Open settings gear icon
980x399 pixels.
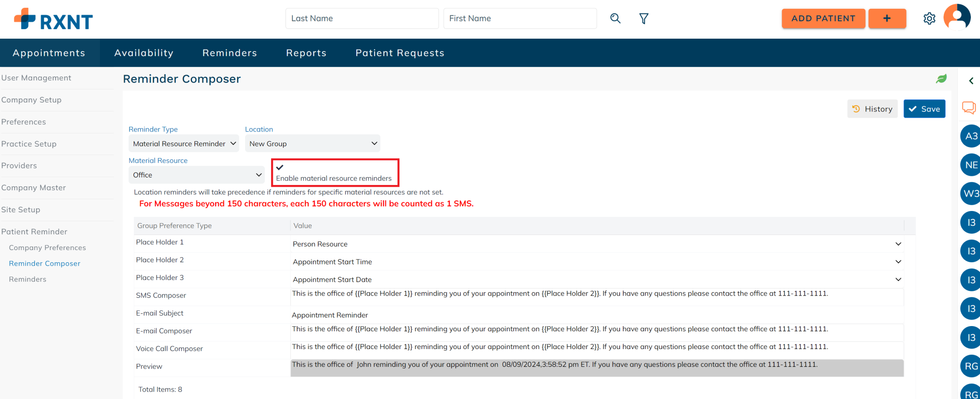pos(929,19)
